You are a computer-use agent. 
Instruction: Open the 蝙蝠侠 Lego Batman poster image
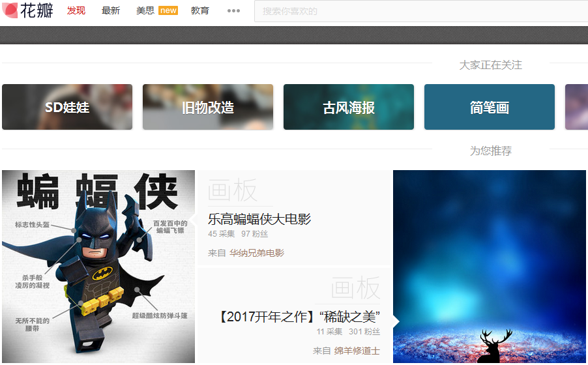pyautogui.click(x=98, y=267)
